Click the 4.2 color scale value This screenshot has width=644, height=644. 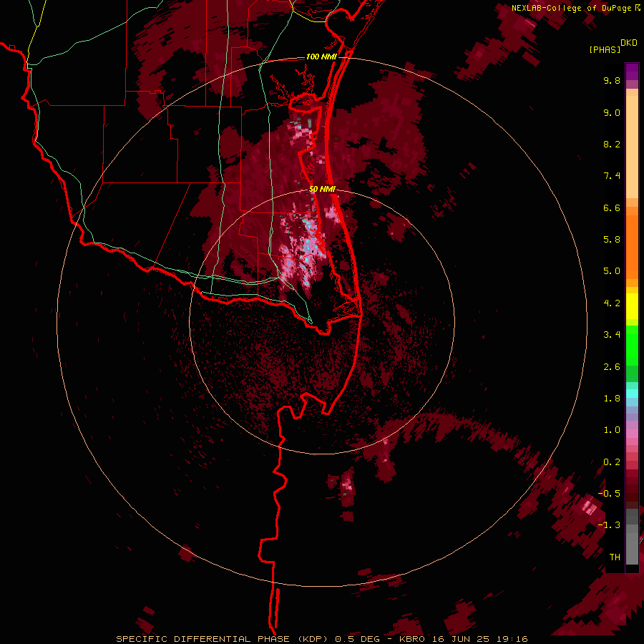[612, 303]
